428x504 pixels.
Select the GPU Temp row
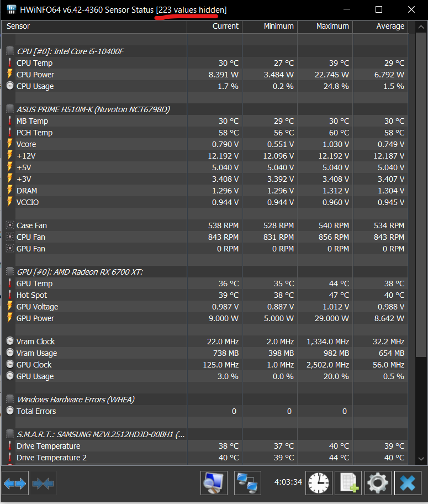pyautogui.click(x=205, y=283)
